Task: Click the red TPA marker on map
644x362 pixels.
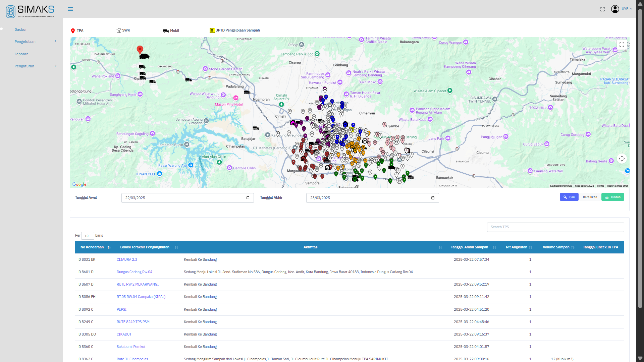Action: pyautogui.click(x=140, y=50)
